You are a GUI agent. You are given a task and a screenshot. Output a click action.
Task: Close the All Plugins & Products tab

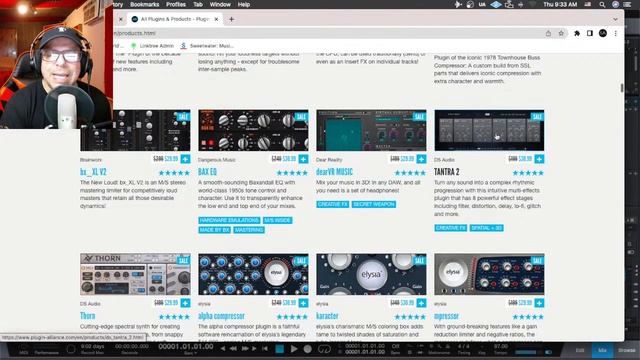pyautogui.click(x=216, y=19)
